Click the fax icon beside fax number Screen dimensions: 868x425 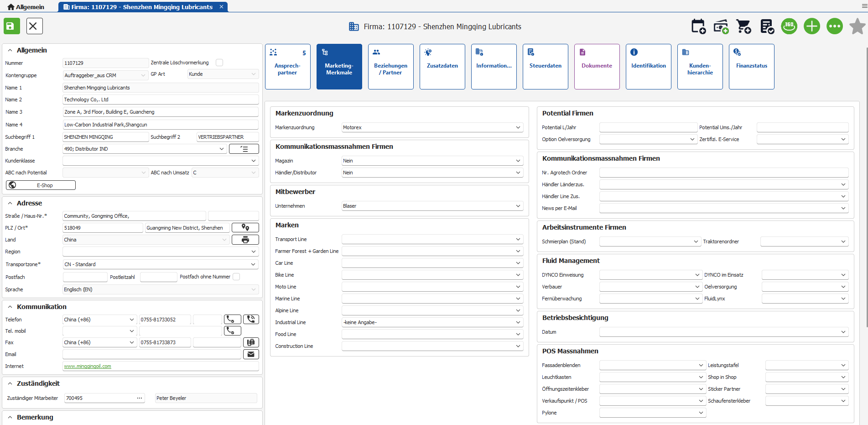tap(251, 342)
